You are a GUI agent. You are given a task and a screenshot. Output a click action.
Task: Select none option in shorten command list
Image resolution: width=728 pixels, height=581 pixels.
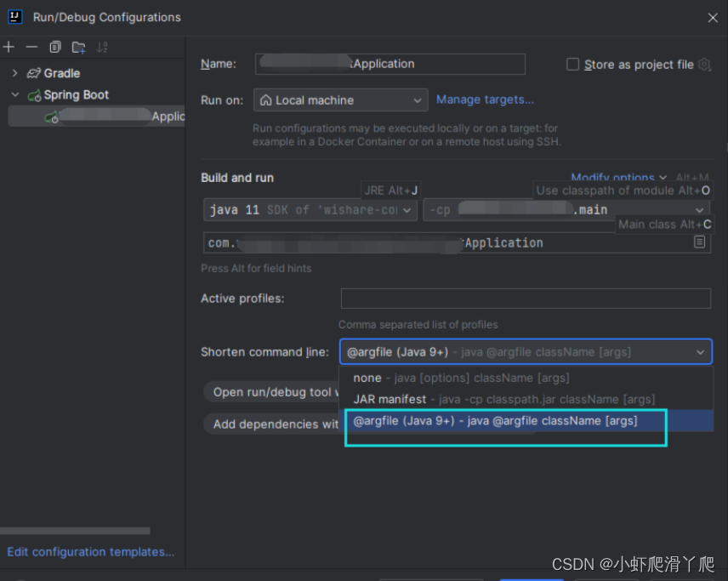[x=526, y=378]
